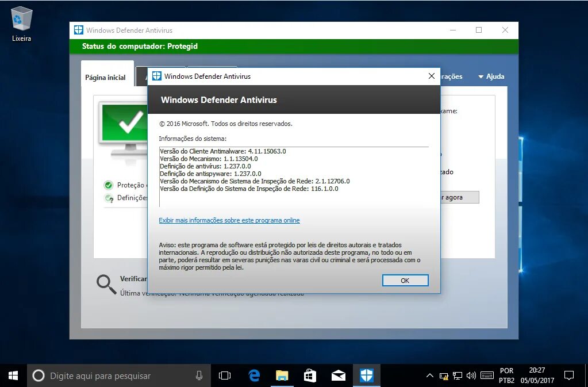Open the Ajuda dropdown menu
The width and height of the screenshot is (588, 387).
pyautogui.click(x=491, y=76)
